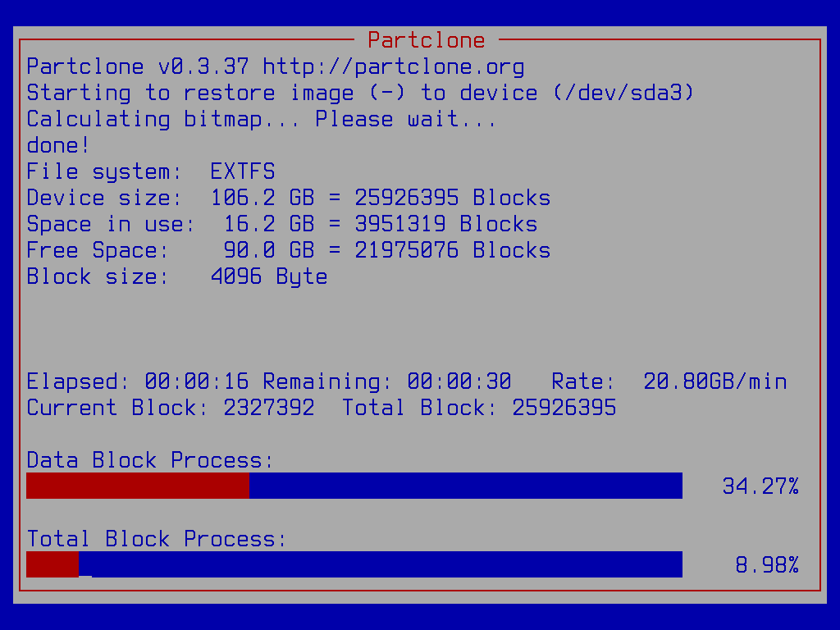
Task: Select the EXTFS file system value
Action: (x=243, y=171)
